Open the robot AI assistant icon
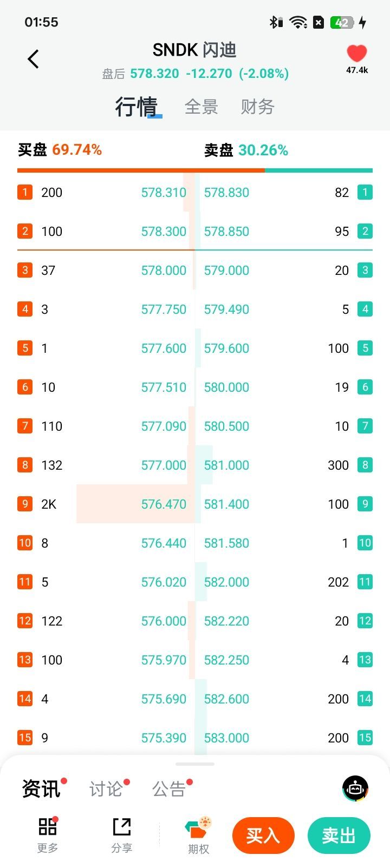 [x=355, y=788]
